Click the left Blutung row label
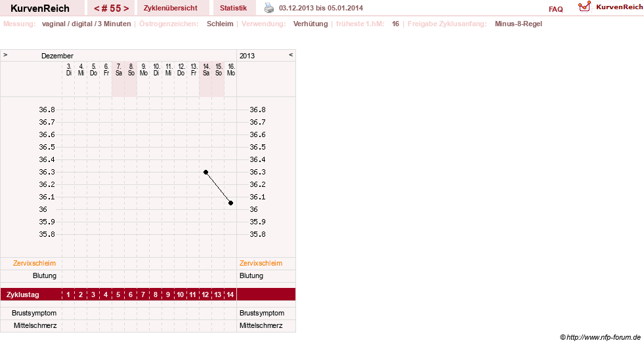This screenshot has width=644, height=345. pyautogui.click(x=45, y=275)
